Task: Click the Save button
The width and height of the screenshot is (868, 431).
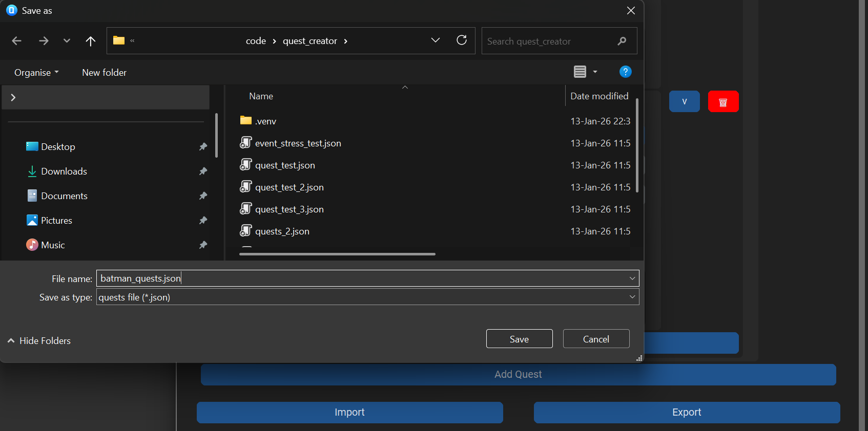Action: click(x=520, y=339)
